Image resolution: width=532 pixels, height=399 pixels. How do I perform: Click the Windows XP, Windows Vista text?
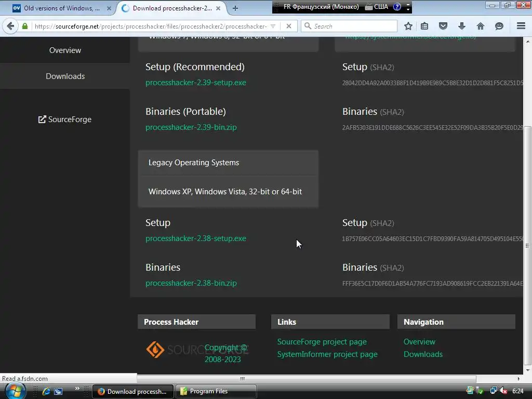[225, 192]
